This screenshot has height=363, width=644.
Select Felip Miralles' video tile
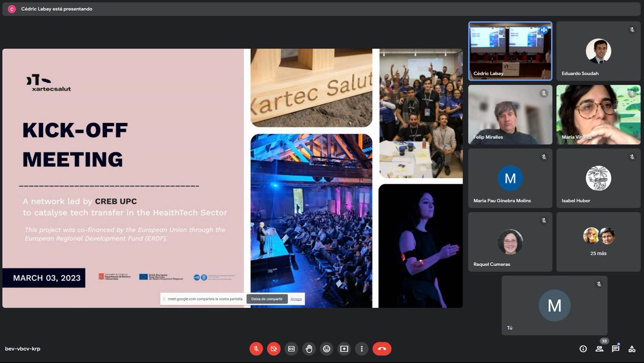tap(510, 114)
